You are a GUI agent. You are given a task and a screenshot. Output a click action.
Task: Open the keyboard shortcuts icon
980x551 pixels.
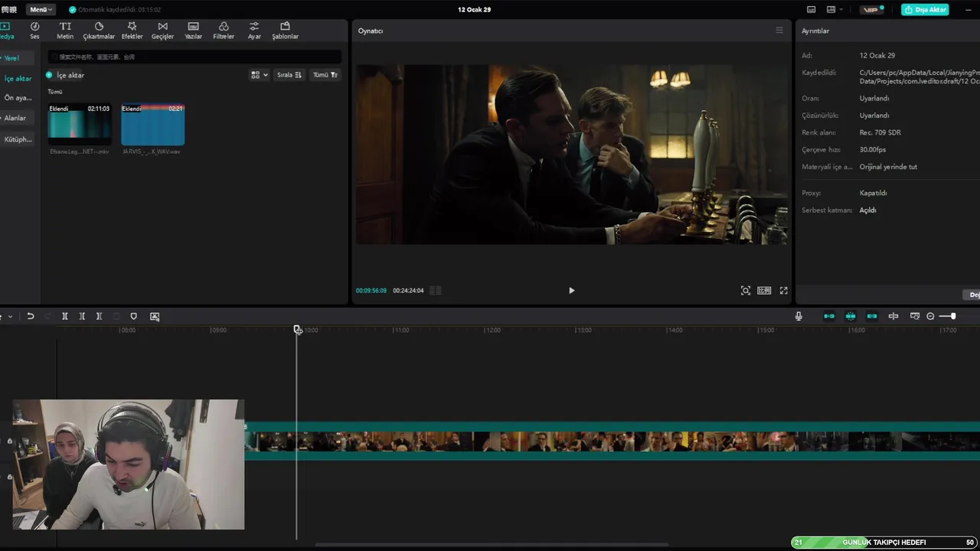click(812, 9)
